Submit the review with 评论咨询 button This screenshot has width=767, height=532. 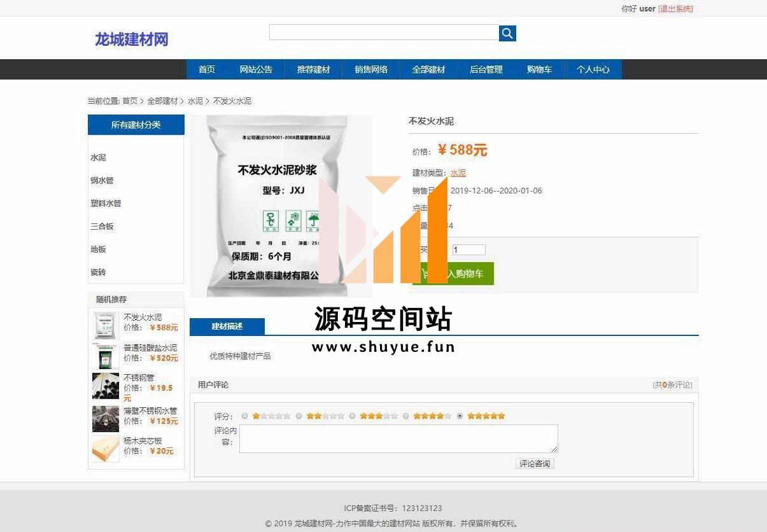[535, 464]
